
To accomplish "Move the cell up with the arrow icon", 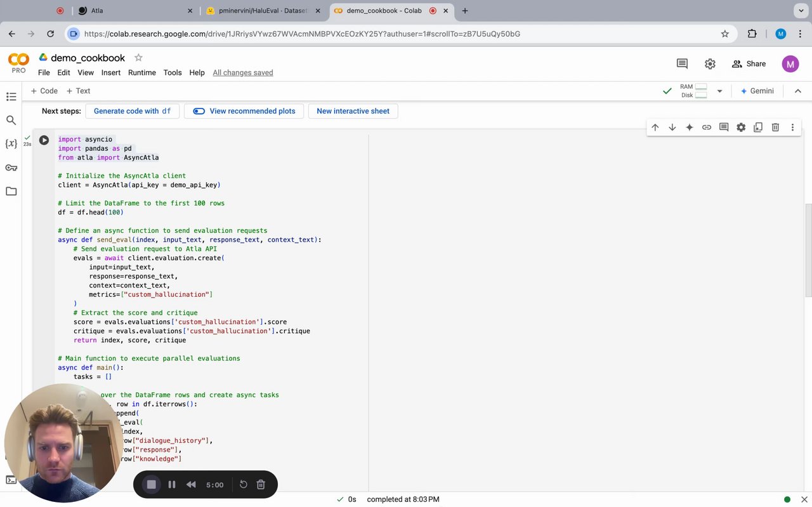I will click(x=655, y=128).
